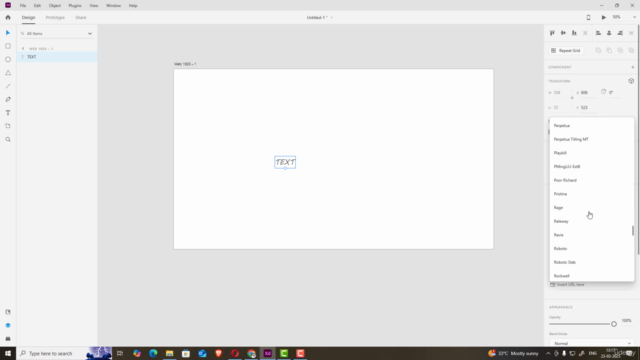Open the File menu
The image size is (640, 360).
pyautogui.click(x=23, y=6)
